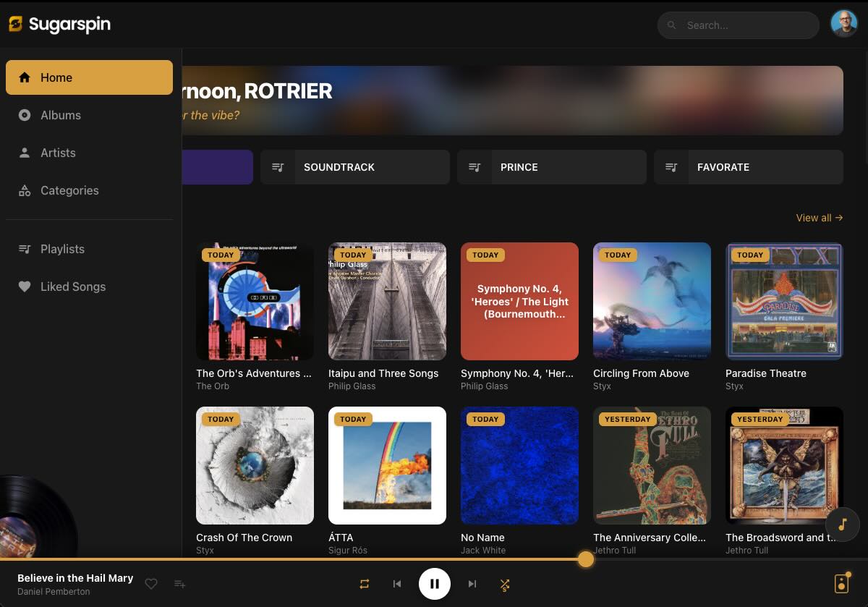Open Symphony No. 4 Heroes album card
This screenshot has width=868, height=607.
click(519, 301)
